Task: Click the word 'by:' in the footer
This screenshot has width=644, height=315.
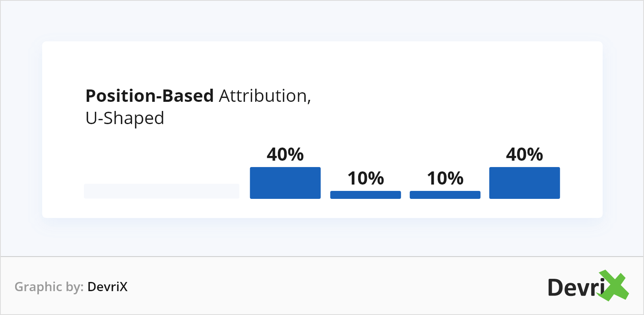Action: click(x=74, y=287)
